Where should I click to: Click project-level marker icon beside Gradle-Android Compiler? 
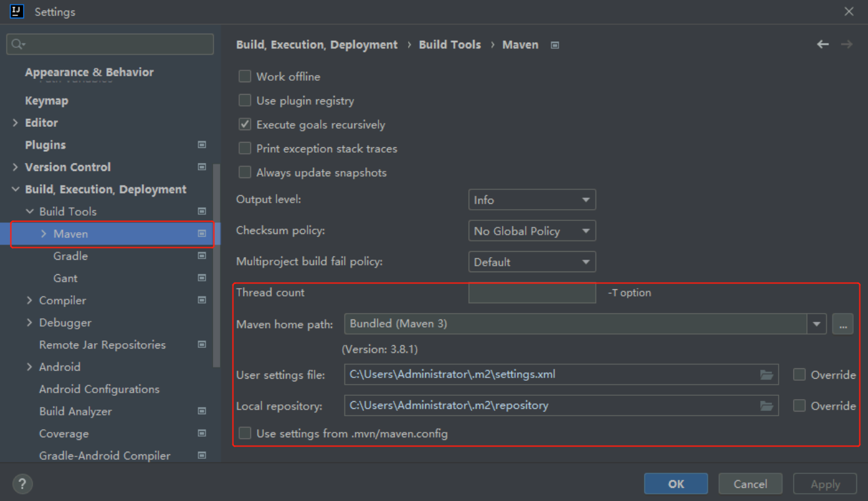pyautogui.click(x=202, y=455)
